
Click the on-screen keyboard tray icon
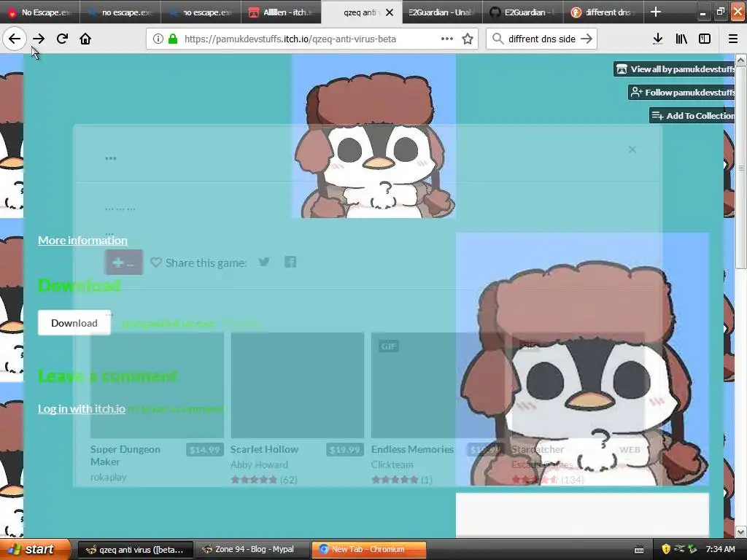tap(639, 550)
